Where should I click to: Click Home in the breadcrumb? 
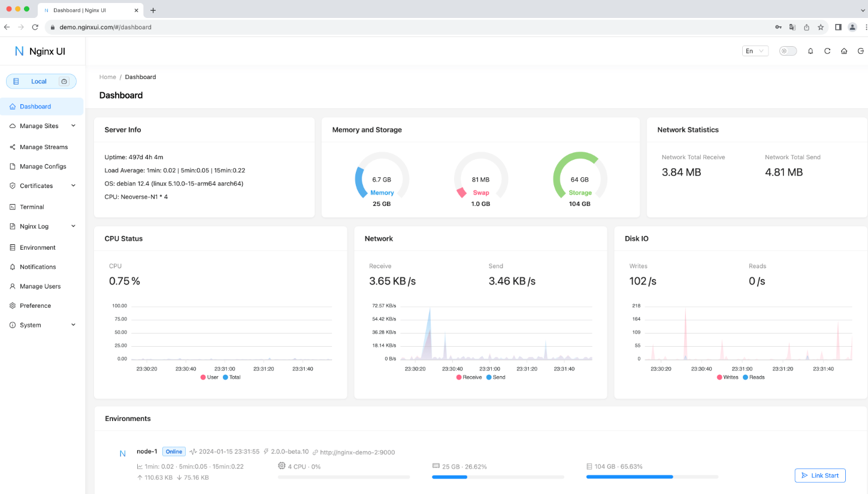pyautogui.click(x=107, y=77)
